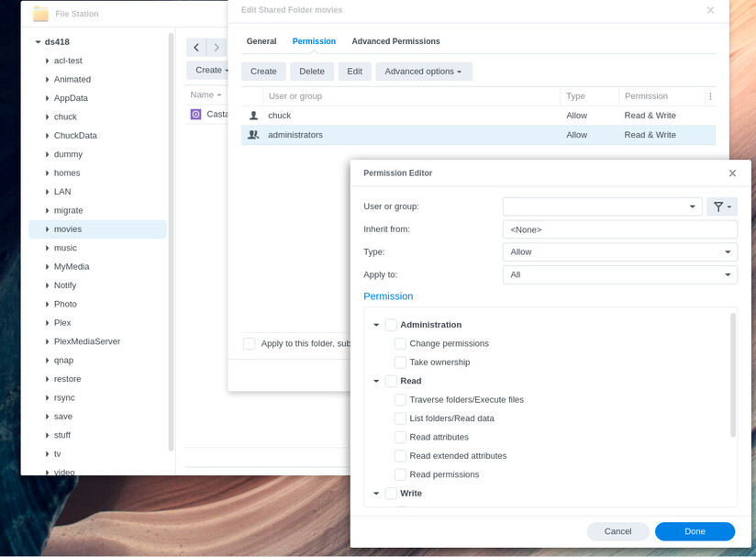Screen dimensions: 756x557
Task: Close the Permission Editor dialog
Action: pos(732,173)
